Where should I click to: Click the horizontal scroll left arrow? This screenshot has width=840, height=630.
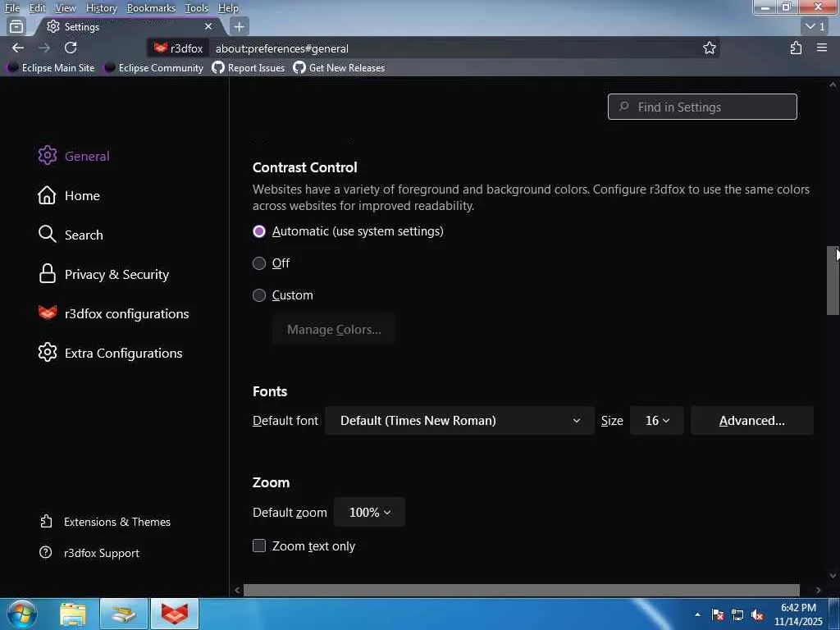[237, 590]
